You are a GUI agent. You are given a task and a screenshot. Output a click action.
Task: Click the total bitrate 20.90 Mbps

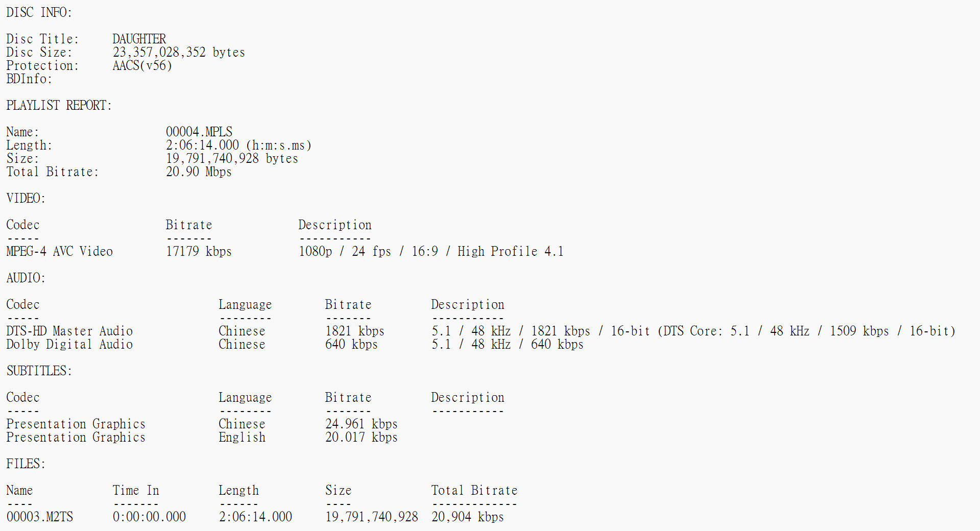[x=199, y=172]
